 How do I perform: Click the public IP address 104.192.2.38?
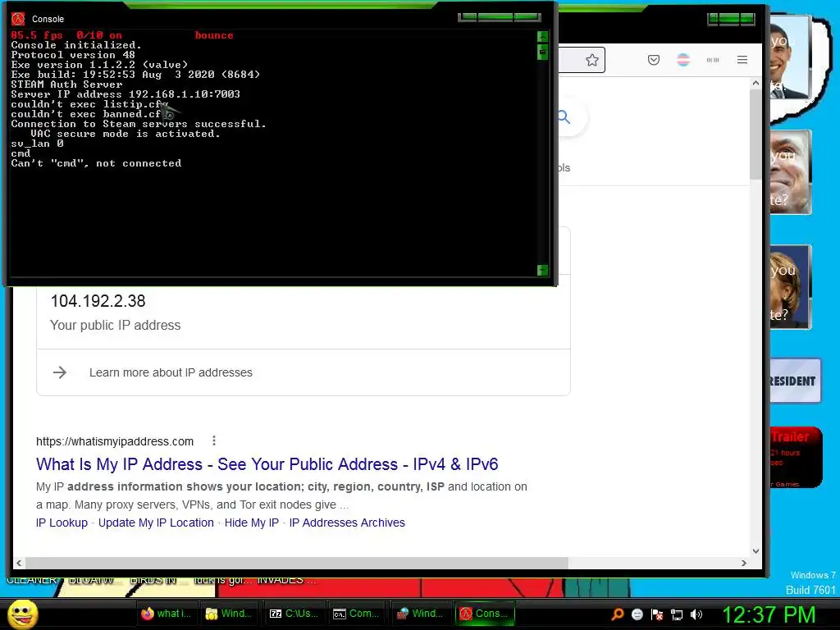pos(98,301)
